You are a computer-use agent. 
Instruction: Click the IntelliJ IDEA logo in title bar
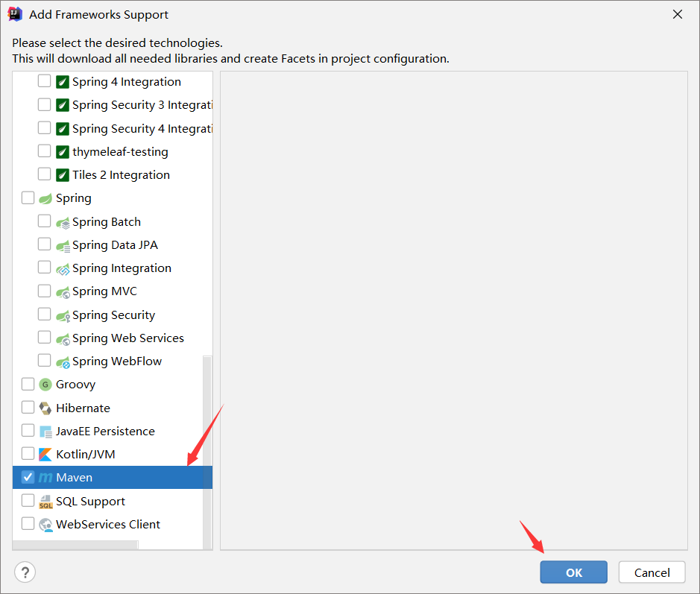tap(15, 14)
